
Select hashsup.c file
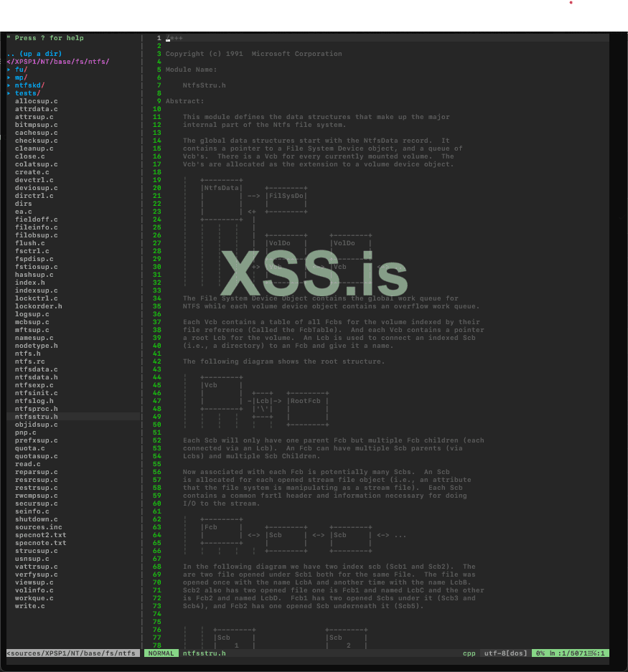pyautogui.click(x=34, y=275)
